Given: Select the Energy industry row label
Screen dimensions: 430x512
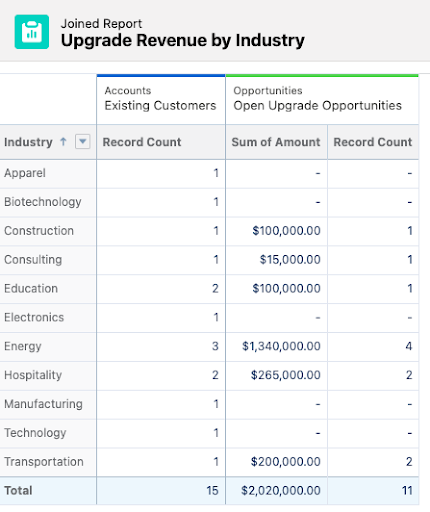Looking at the screenshot, I should [x=23, y=346].
